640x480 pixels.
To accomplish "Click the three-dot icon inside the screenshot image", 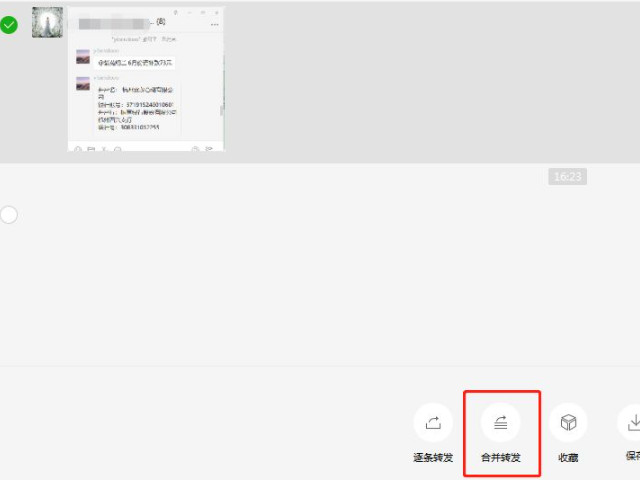I will click(214, 24).
